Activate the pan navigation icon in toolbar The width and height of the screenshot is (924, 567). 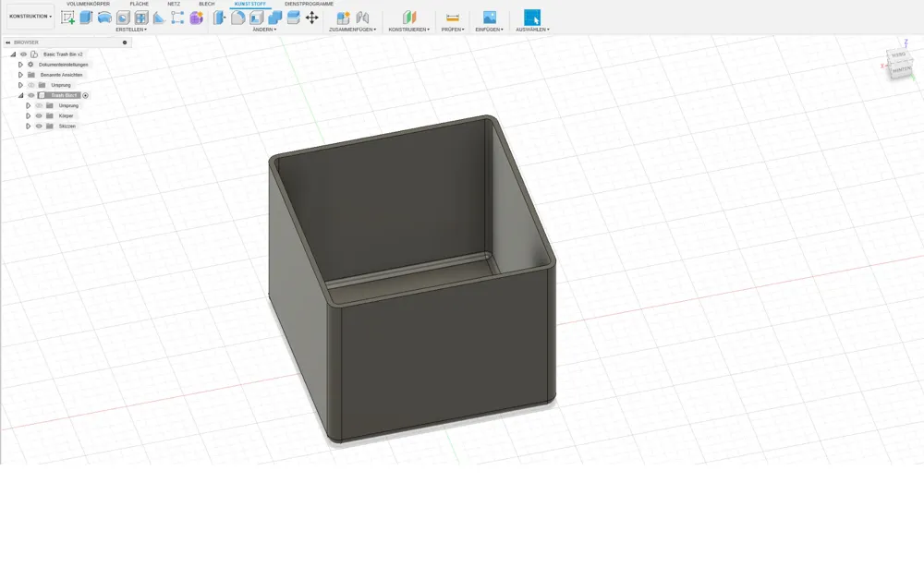tap(311, 16)
